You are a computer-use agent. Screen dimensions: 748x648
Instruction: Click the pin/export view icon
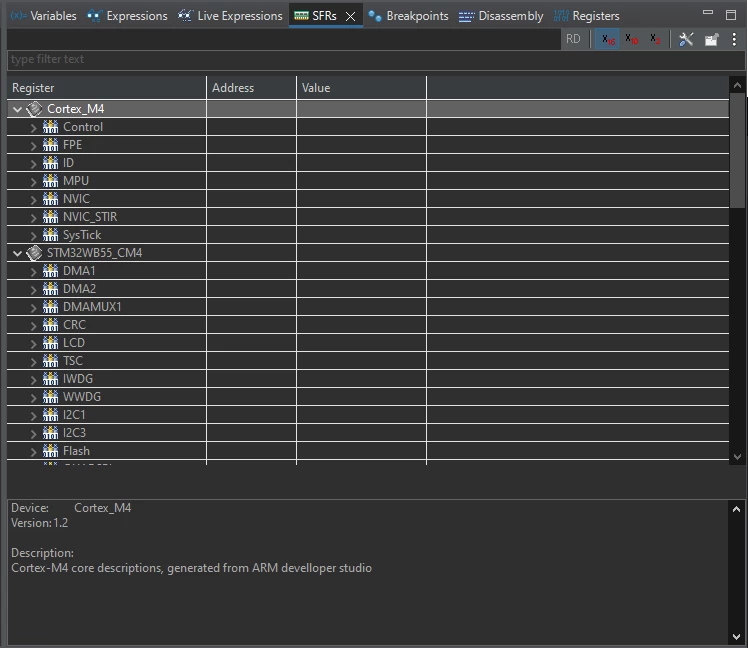pos(711,39)
